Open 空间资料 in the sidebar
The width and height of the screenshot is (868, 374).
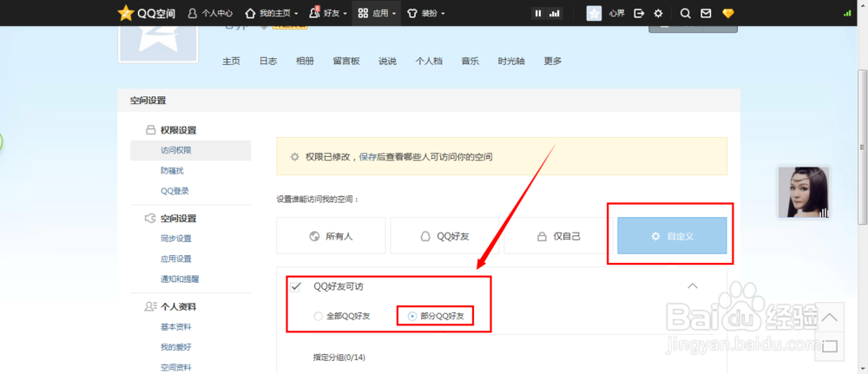[x=176, y=367]
